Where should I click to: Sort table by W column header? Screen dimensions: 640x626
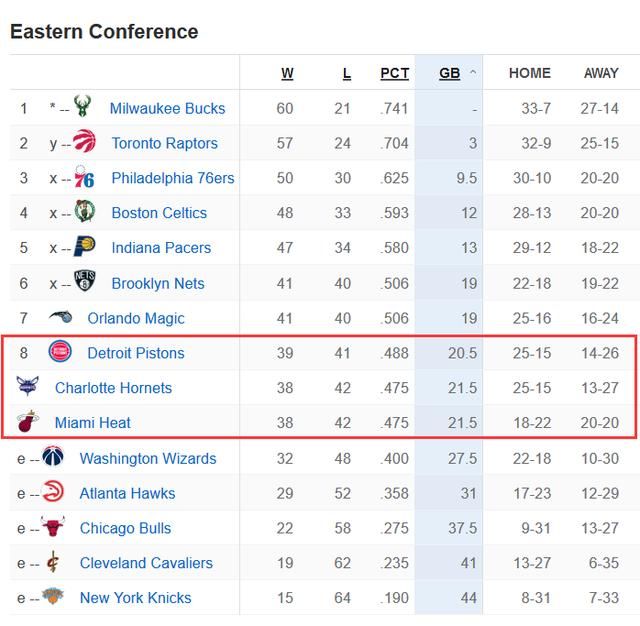(287, 73)
